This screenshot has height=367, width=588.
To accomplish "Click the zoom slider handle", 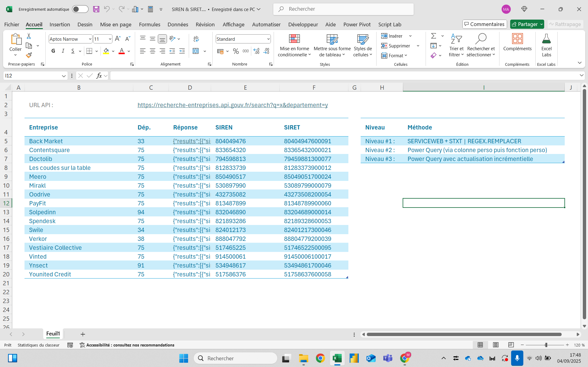I will (546, 345).
